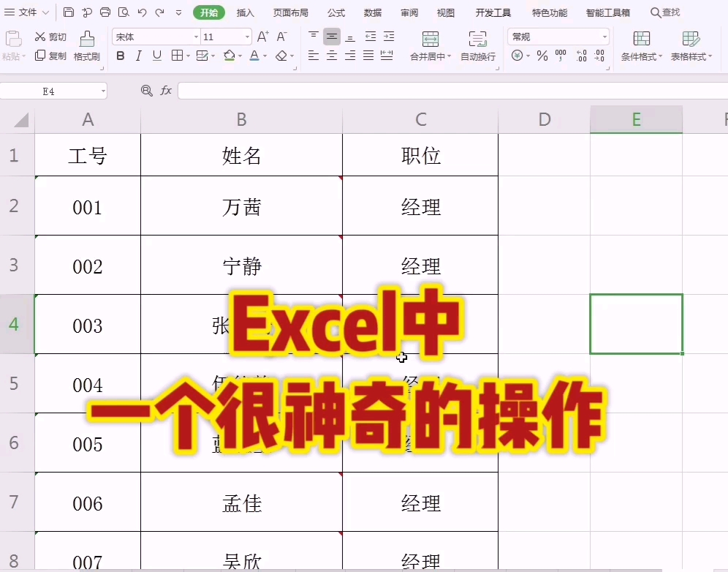Click the cell borders icon
This screenshot has width=728, height=572.
[176, 56]
